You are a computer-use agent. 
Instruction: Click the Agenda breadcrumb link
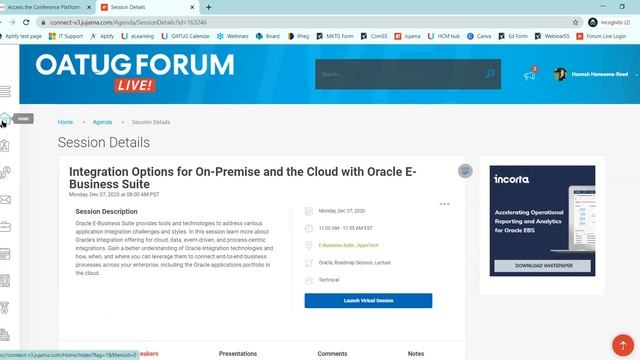click(102, 122)
